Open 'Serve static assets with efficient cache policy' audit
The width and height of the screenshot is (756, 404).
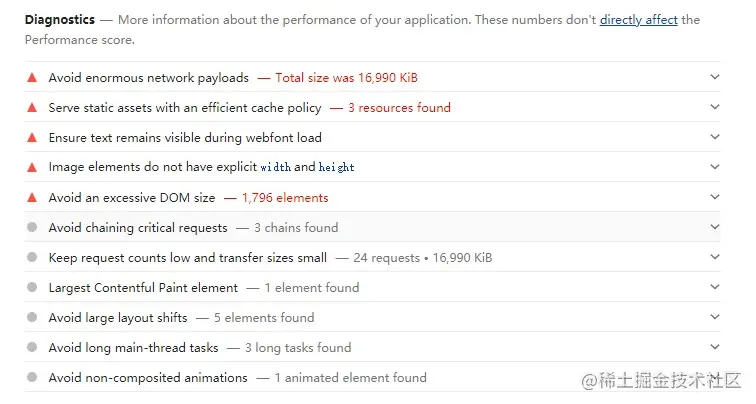185,107
